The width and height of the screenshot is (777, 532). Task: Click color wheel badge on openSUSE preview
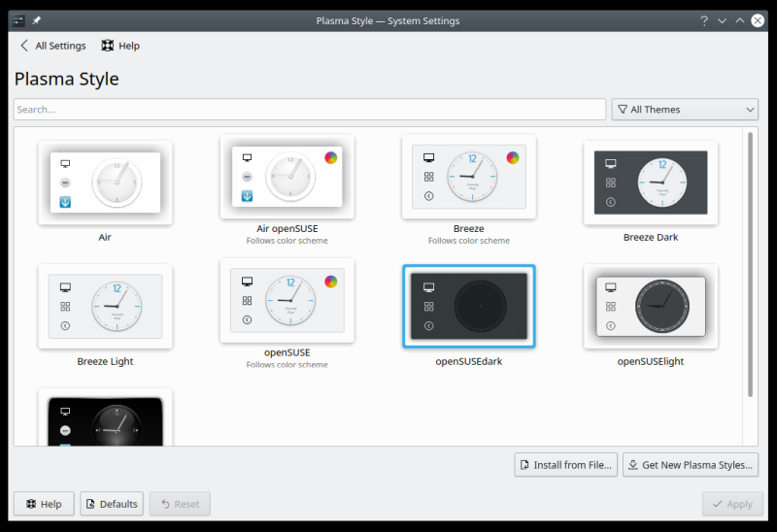click(x=331, y=282)
